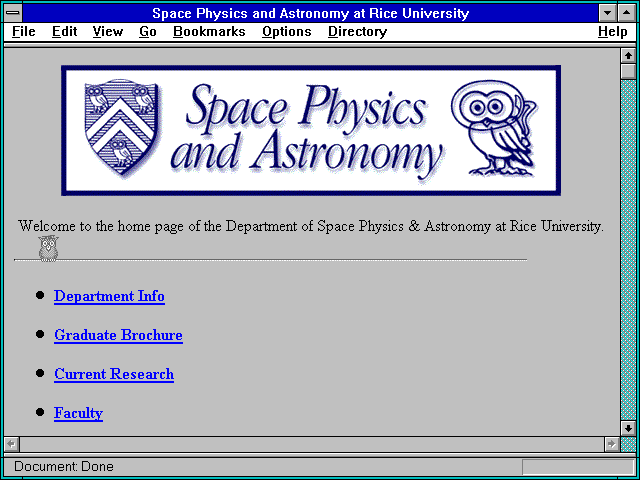Viewport: 640px width, 480px height.
Task: Click the Rice shield crest in the banner
Action: coord(121,127)
